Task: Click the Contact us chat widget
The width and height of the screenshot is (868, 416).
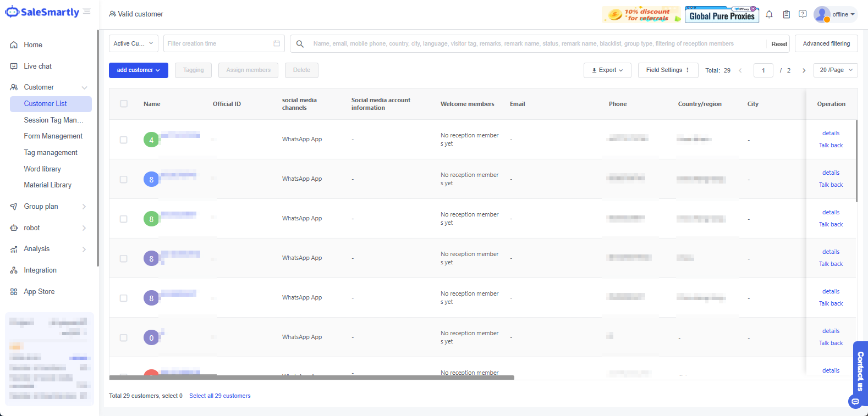Action: pos(860,374)
